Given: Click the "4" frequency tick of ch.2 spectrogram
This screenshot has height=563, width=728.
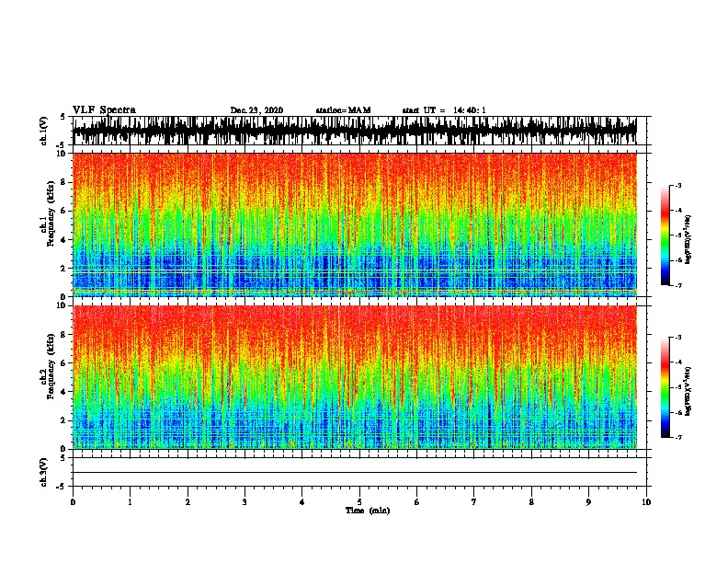Looking at the screenshot, I should click(64, 392).
